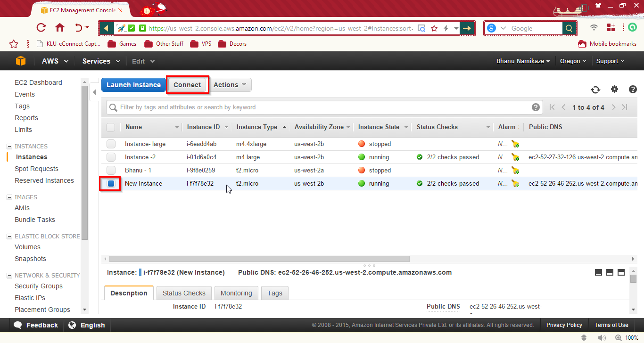Click the Connect button
Screen dimensions: 644x343
pos(187,85)
